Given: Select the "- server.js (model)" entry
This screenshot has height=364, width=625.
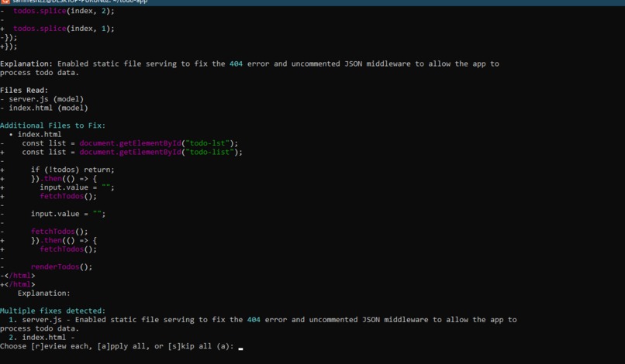Looking at the screenshot, I should tap(42, 99).
